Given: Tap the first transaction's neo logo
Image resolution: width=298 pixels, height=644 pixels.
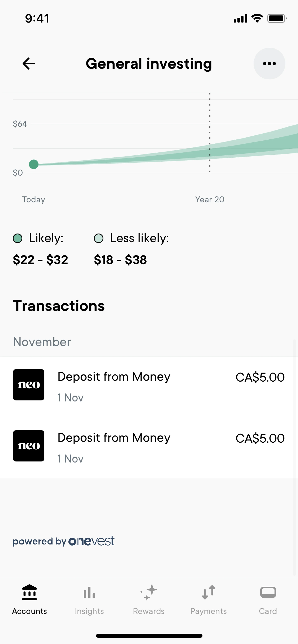Looking at the screenshot, I should 29,385.
